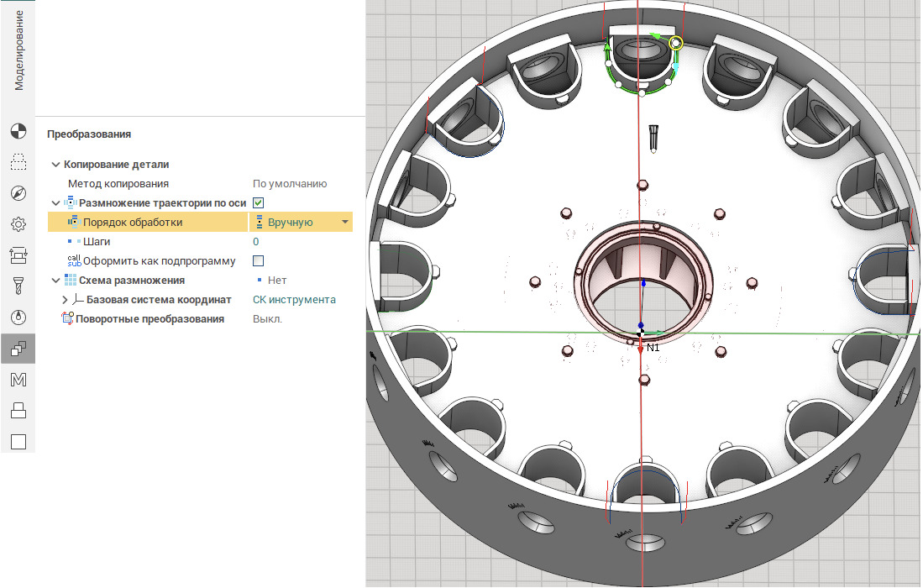Enable Оформить как подпрограмму checkbox
The width and height of the screenshot is (923, 588).
click(x=259, y=260)
